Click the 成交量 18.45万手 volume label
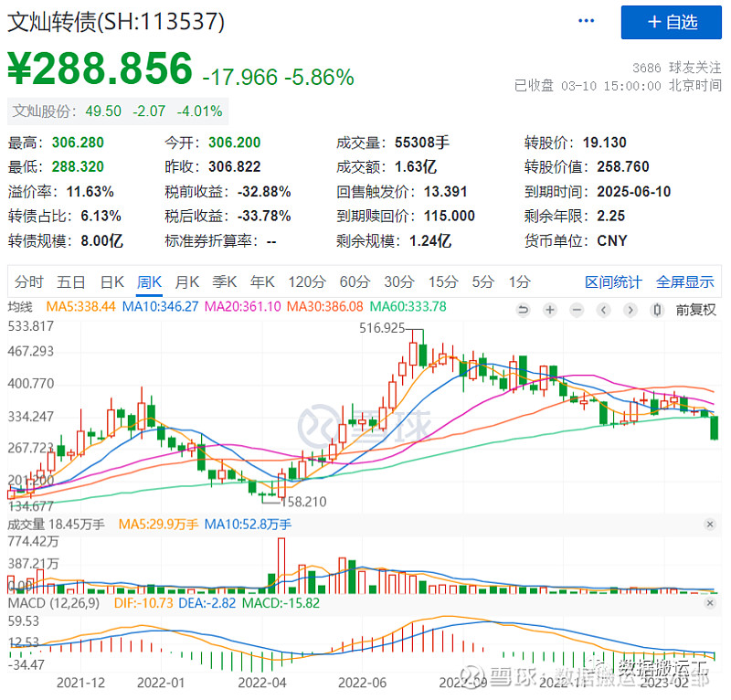This screenshot has width=731, height=700. 56,525
